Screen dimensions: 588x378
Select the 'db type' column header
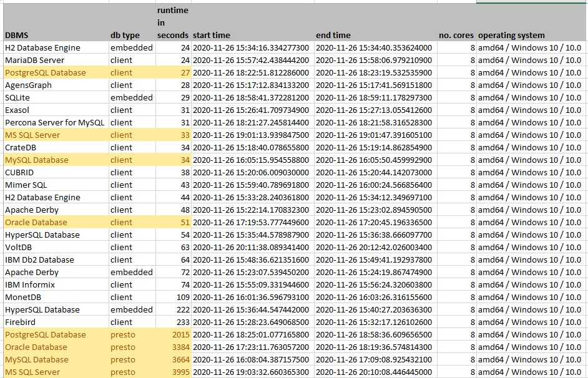[x=125, y=35]
